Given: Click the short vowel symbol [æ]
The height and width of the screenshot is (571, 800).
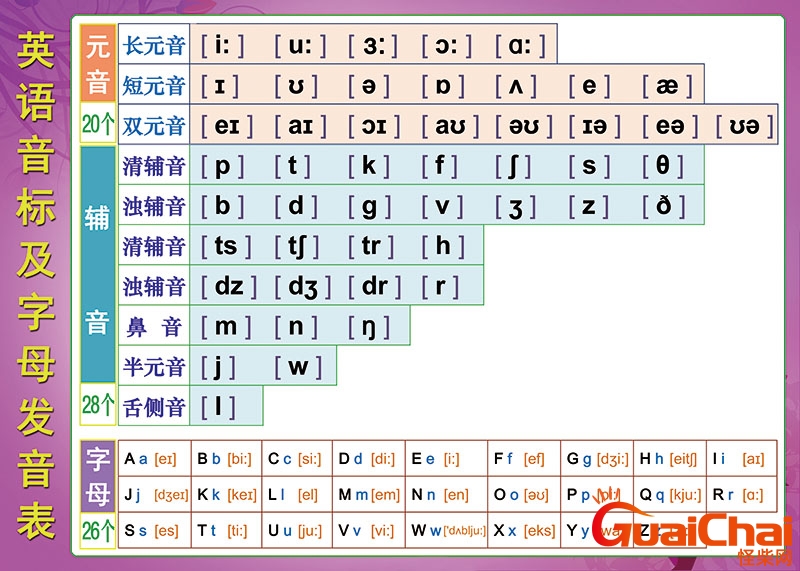Looking at the screenshot, I should click(667, 86).
